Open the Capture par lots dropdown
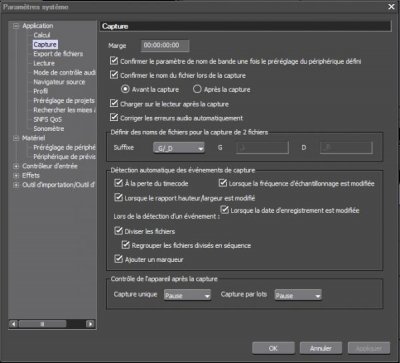This screenshot has height=363, width=400. 298,295
